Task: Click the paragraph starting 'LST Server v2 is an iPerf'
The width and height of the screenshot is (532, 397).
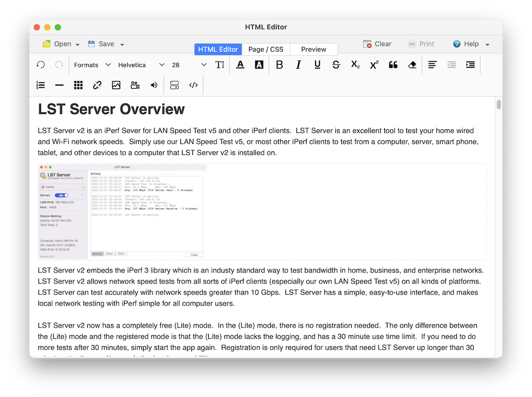Action: (x=258, y=142)
